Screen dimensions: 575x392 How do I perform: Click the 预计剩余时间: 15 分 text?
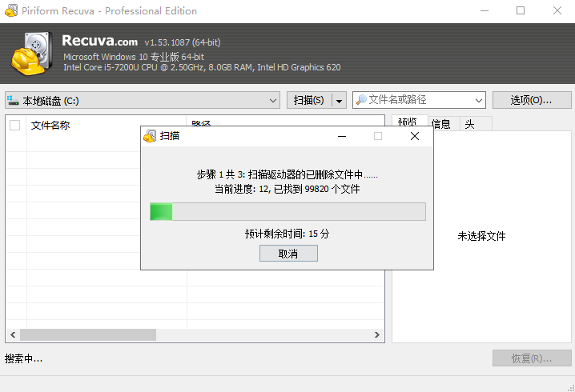tap(287, 234)
